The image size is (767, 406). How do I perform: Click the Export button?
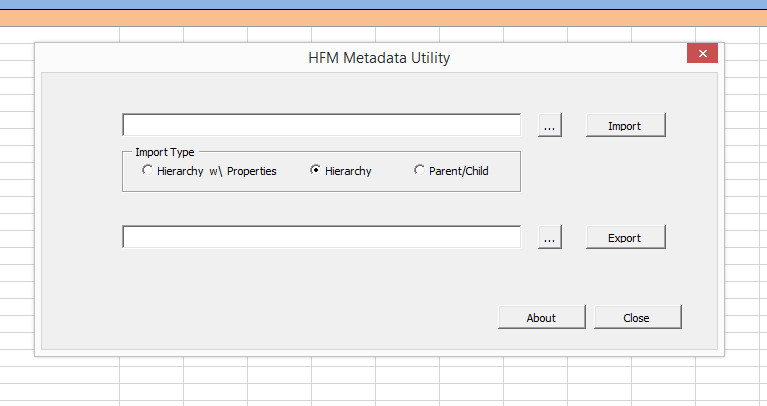(626, 237)
